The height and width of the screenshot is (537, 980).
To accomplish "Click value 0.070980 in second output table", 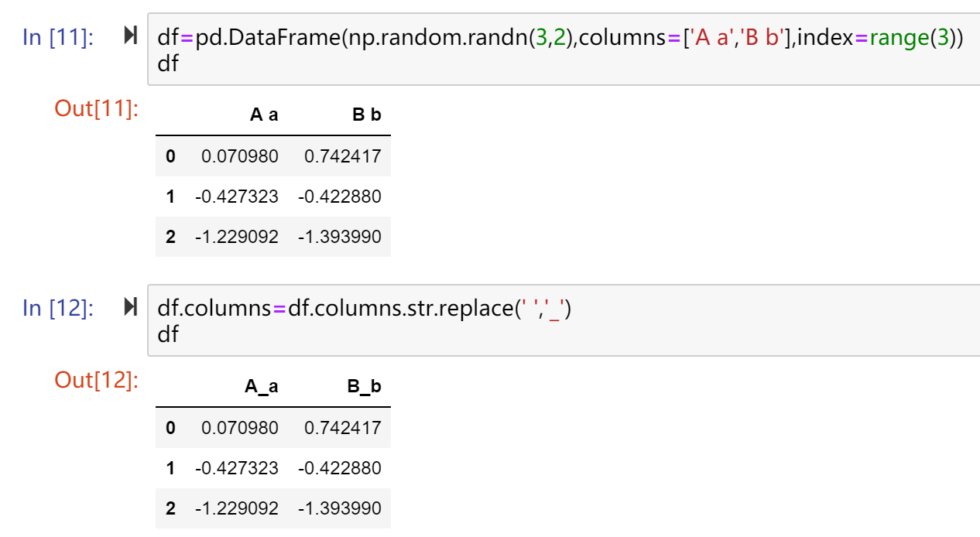I will 240,428.
